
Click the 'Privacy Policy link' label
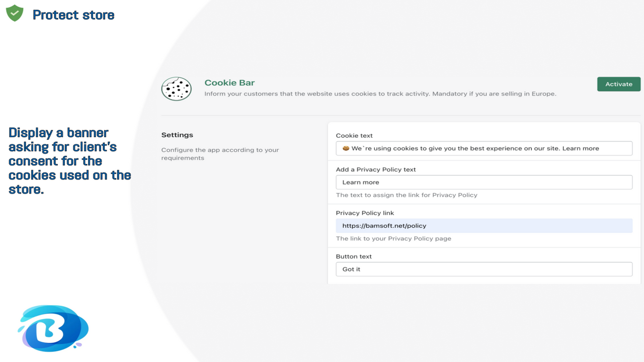pyautogui.click(x=365, y=213)
